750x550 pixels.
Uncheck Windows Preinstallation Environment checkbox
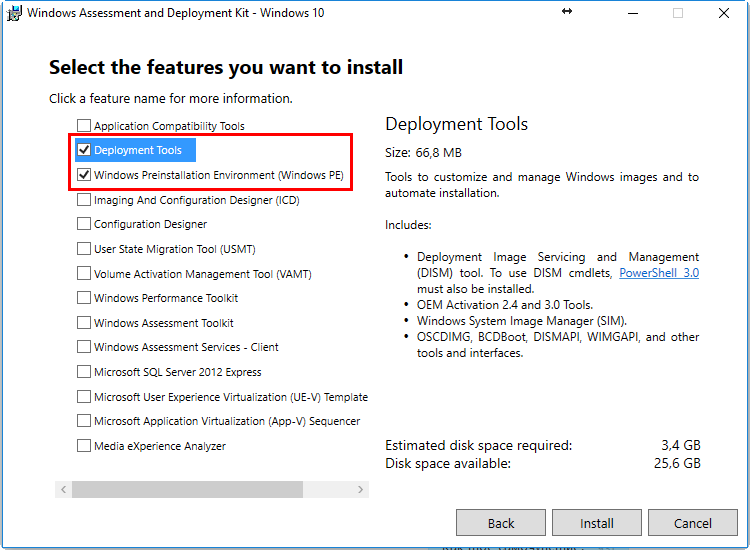click(84, 175)
